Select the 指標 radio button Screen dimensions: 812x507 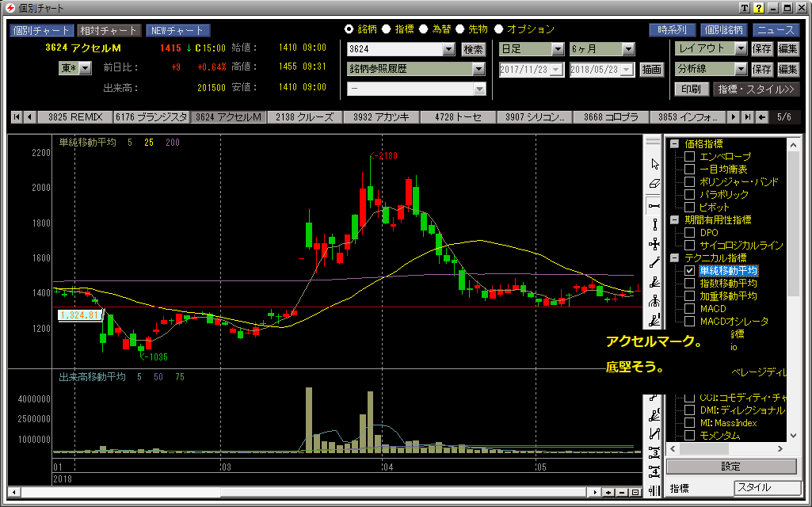pyautogui.click(x=387, y=29)
